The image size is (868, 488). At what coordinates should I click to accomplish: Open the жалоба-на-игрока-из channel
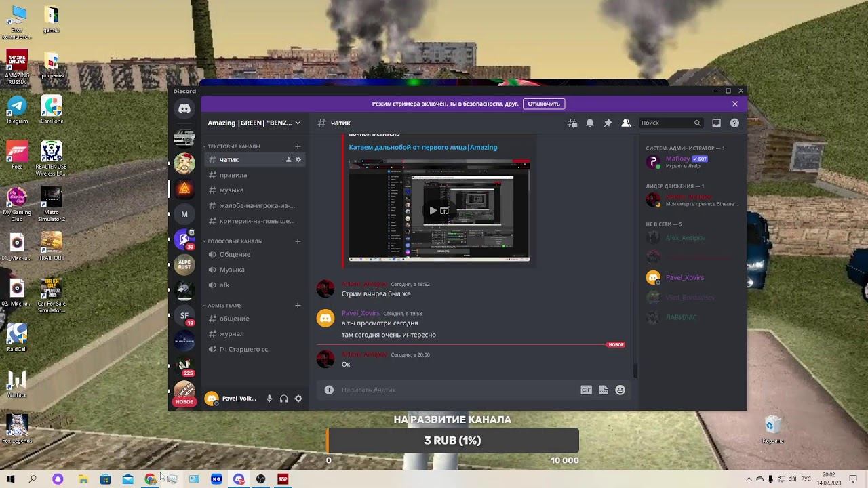254,205
